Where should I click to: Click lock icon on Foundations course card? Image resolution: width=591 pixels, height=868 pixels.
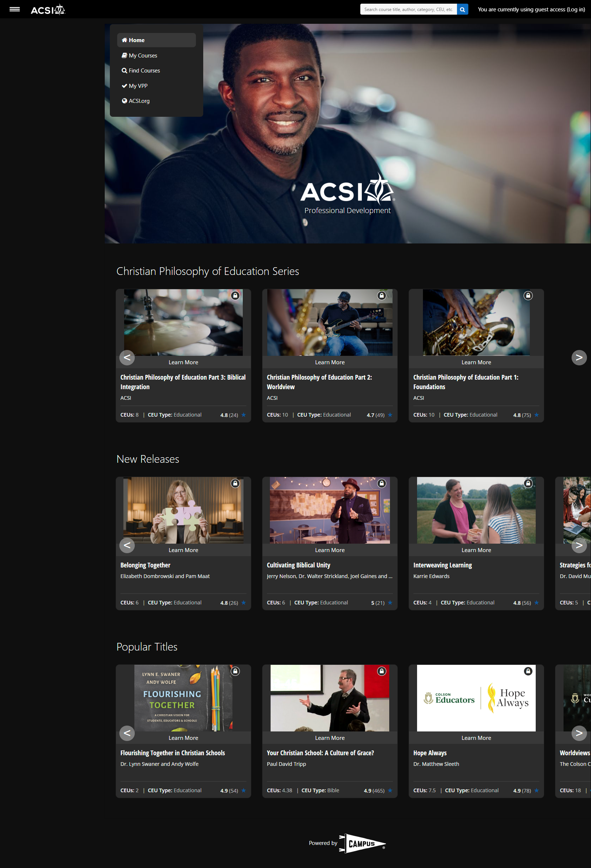528,295
